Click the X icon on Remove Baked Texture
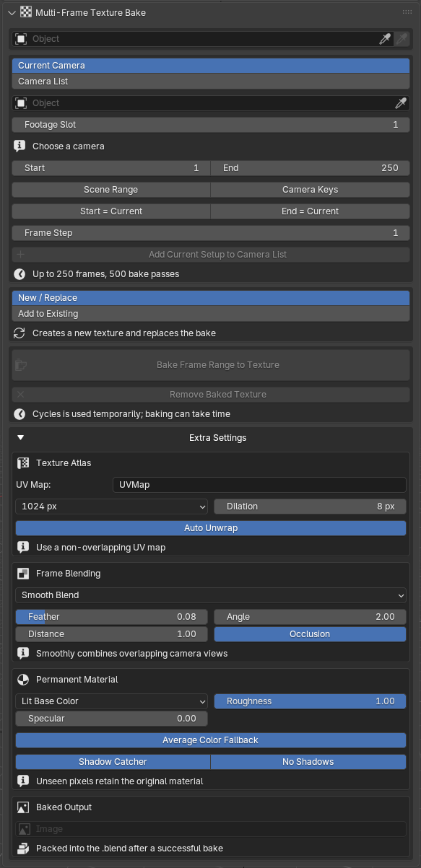 [x=21, y=395]
